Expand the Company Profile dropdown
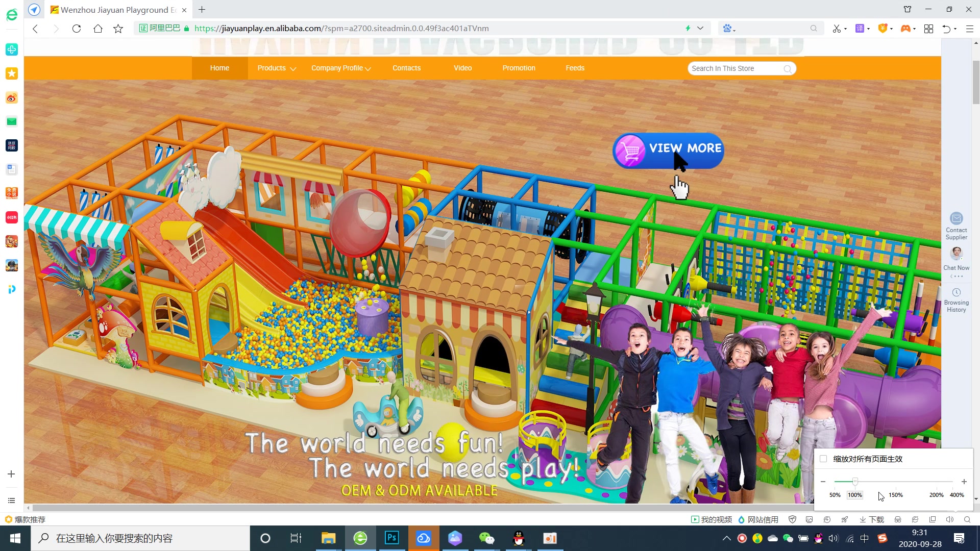This screenshot has height=551, width=980. [340, 68]
